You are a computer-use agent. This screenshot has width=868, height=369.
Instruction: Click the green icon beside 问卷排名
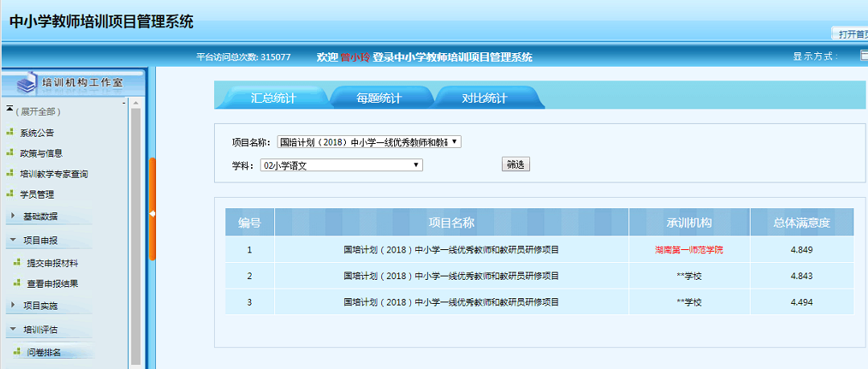(18, 352)
